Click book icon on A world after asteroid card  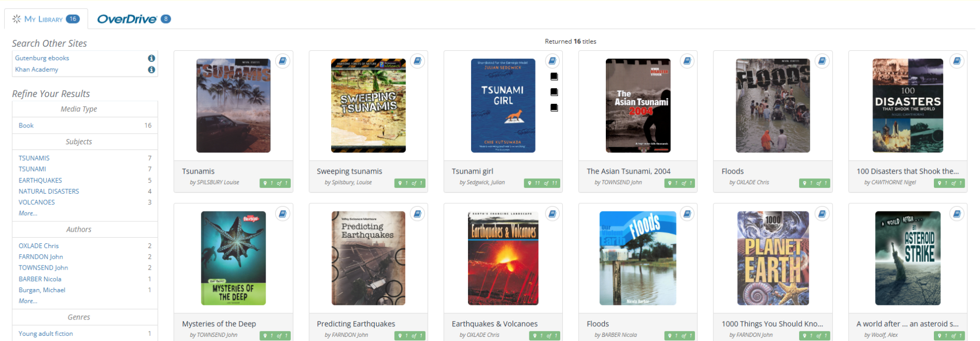(956, 214)
